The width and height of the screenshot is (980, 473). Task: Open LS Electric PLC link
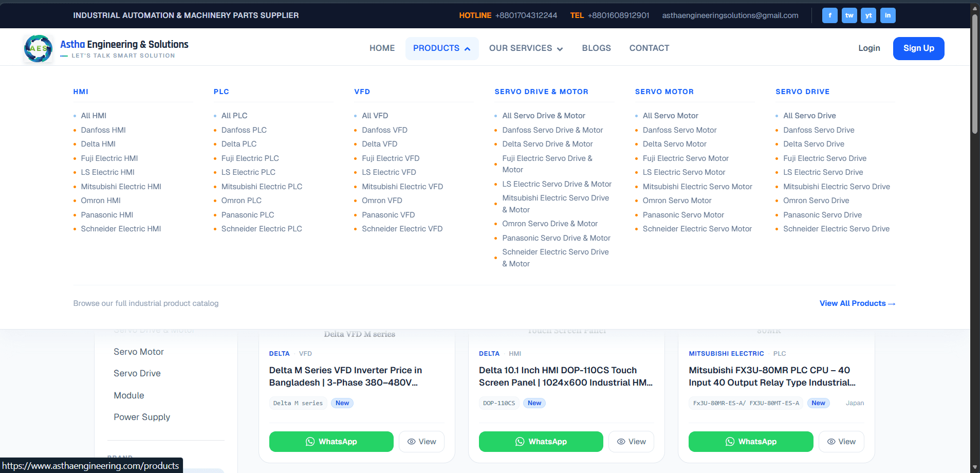(248, 172)
